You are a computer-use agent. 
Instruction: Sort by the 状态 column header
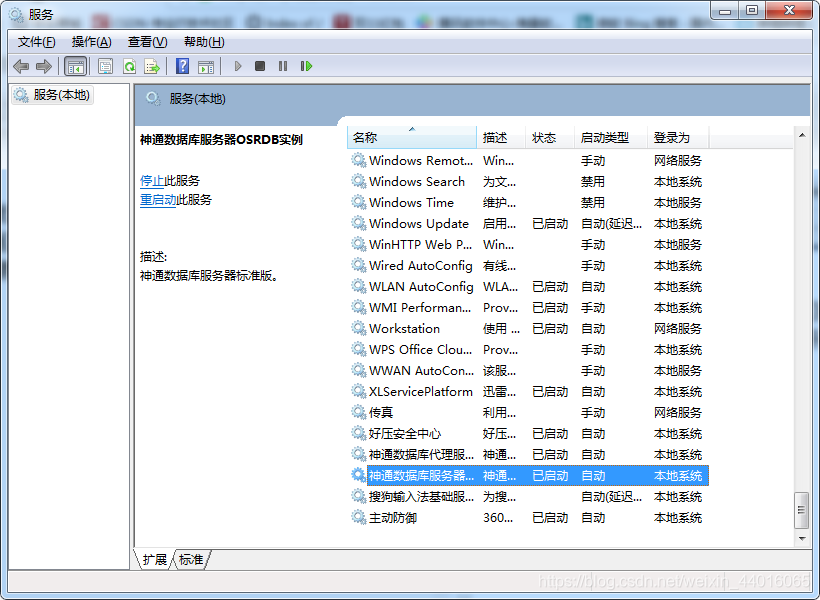click(550, 138)
